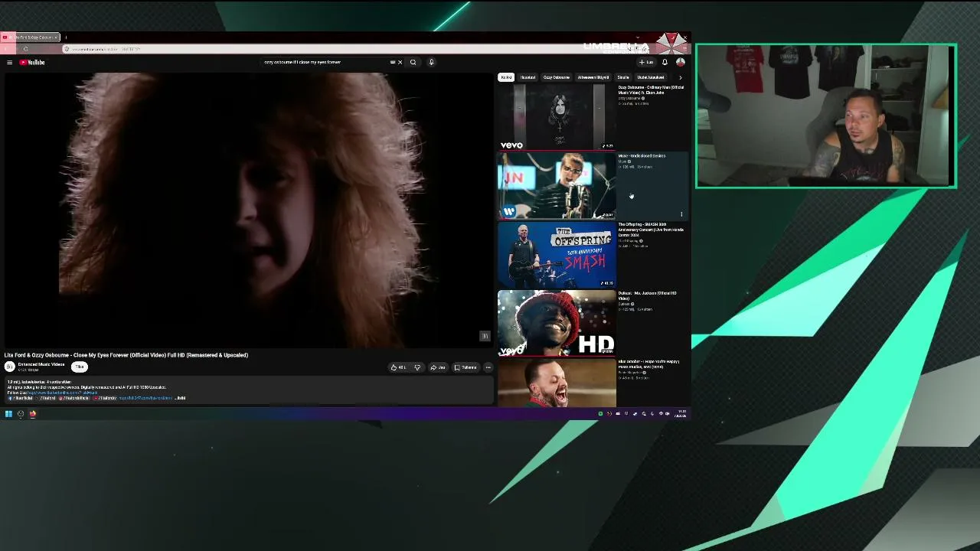980x551 pixels.
Task: Share the video with Jaa button
Action: click(x=438, y=367)
